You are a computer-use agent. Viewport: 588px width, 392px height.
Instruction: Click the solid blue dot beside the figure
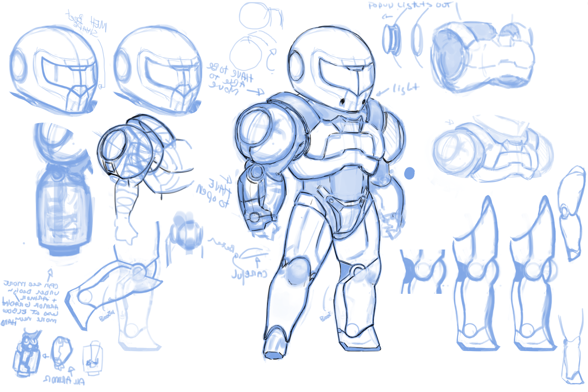(409, 173)
